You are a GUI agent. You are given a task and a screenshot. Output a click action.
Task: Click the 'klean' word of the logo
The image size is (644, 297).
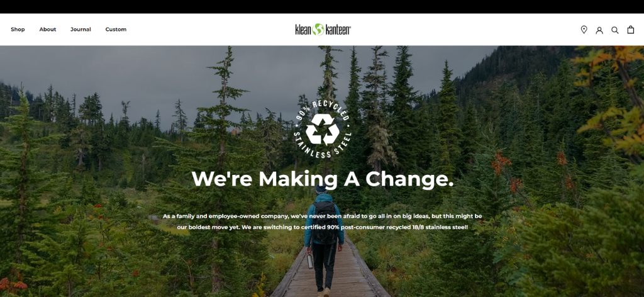(x=303, y=30)
